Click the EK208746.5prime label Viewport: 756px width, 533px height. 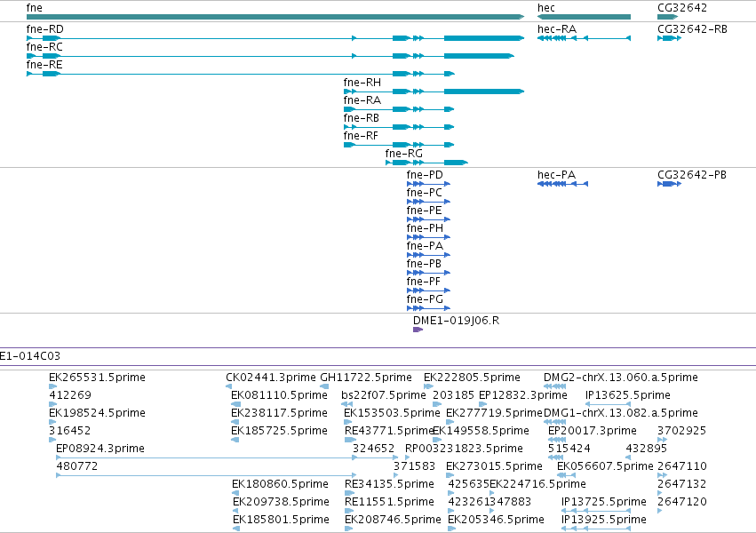tap(393, 520)
